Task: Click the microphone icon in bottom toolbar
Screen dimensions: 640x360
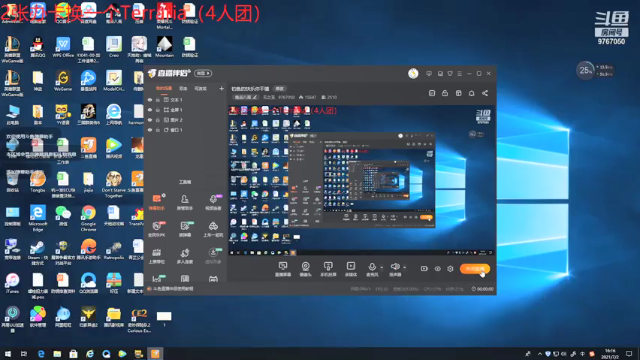Action: pyautogui.click(x=372, y=267)
